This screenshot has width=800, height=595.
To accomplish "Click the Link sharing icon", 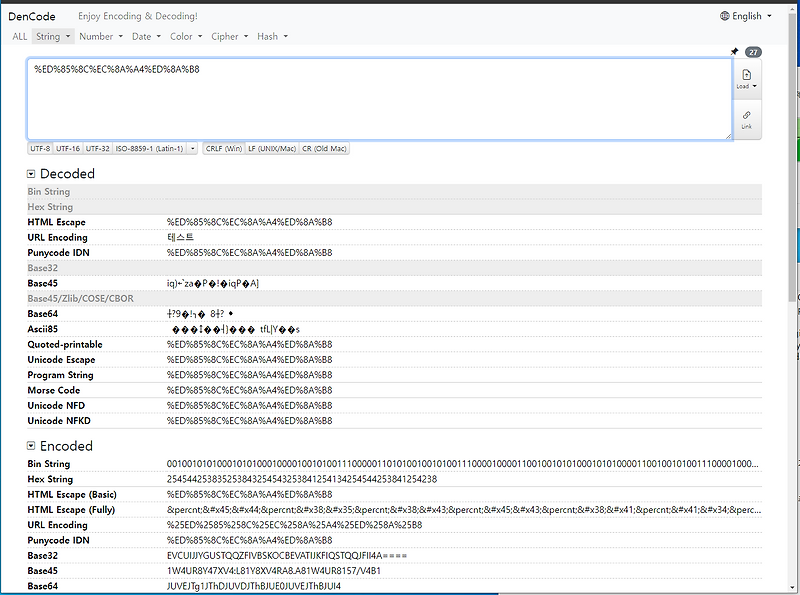I will pyautogui.click(x=747, y=115).
